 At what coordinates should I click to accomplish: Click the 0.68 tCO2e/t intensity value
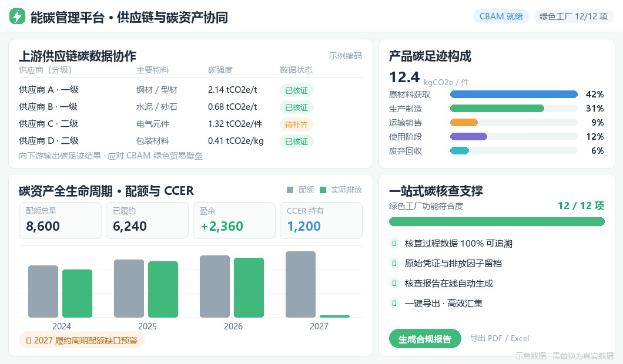click(x=232, y=107)
